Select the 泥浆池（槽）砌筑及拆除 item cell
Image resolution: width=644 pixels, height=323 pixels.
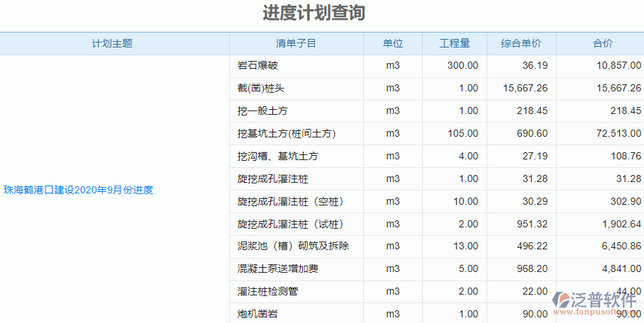(x=296, y=246)
